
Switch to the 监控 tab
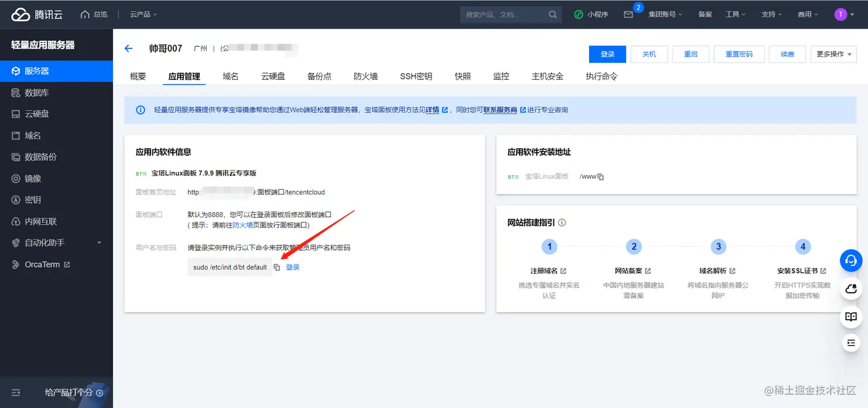tap(501, 76)
